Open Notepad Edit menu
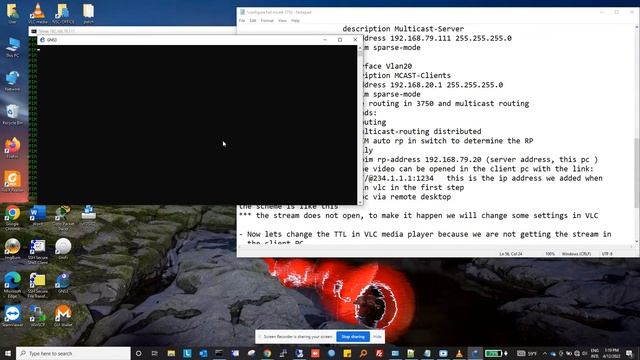640x360 pixels. [253, 20]
